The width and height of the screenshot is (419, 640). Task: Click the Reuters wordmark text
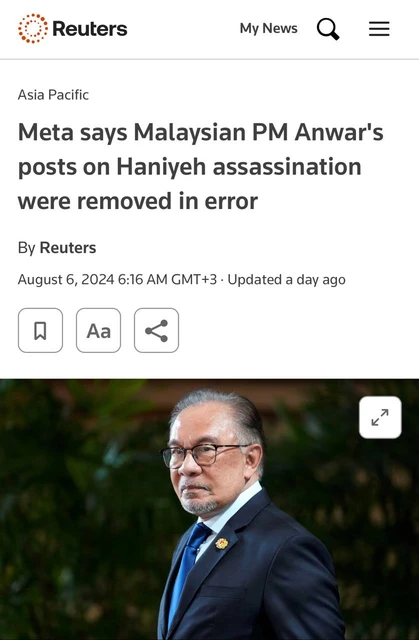coord(90,29)
